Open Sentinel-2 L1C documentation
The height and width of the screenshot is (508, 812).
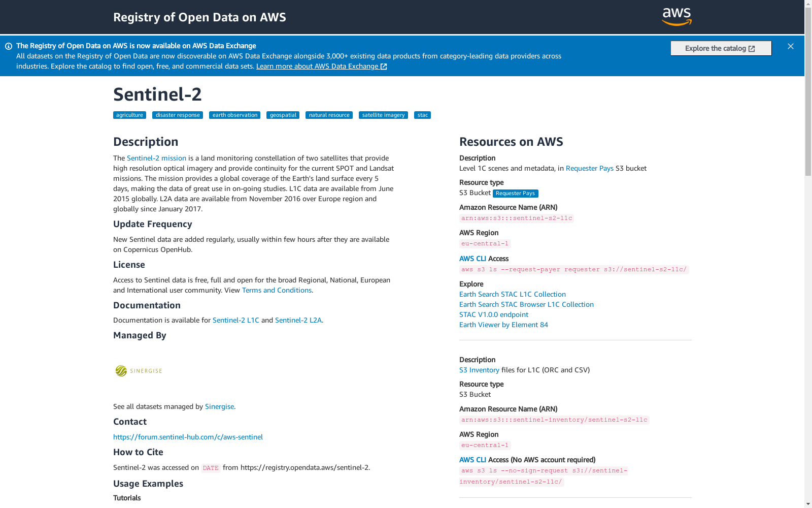[x=235, y=320]
